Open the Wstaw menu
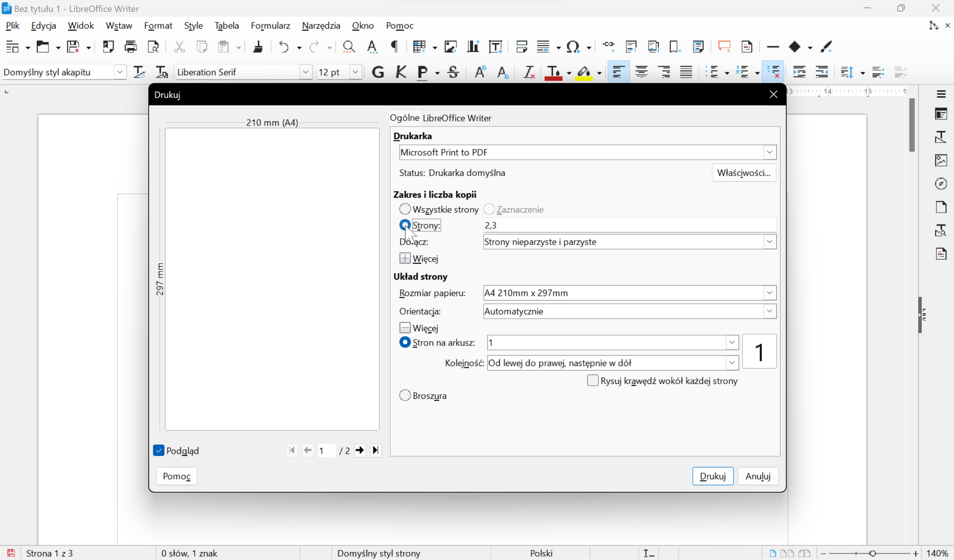The width and height of the screenshot is (954, 560). tap(119, 26)
